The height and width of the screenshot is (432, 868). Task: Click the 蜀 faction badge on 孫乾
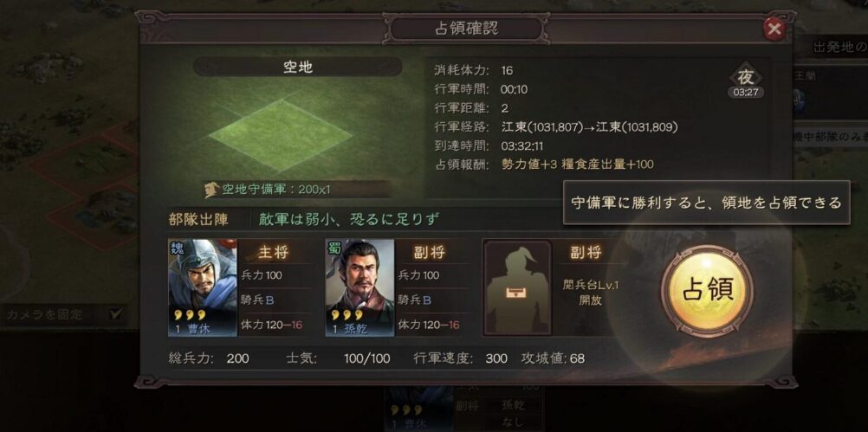(x=334, y=248)
